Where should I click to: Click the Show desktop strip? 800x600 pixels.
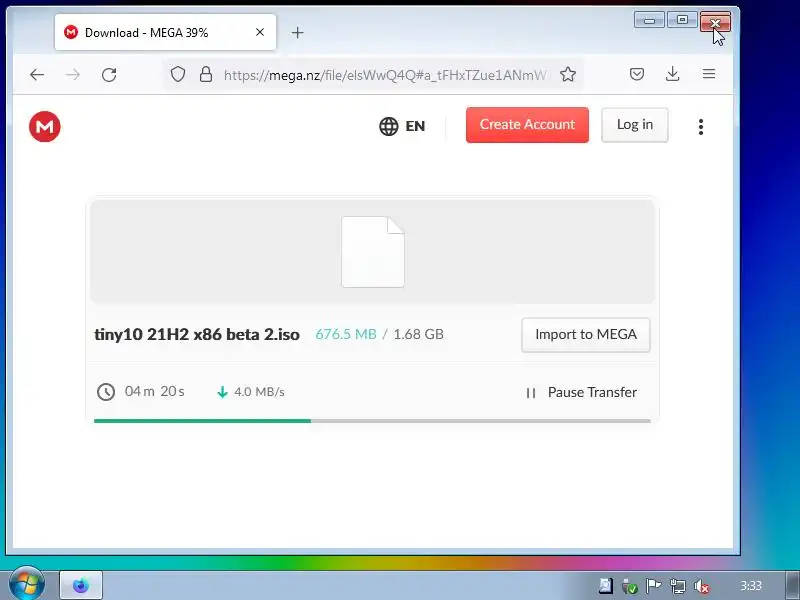click(x=792, y=585)
